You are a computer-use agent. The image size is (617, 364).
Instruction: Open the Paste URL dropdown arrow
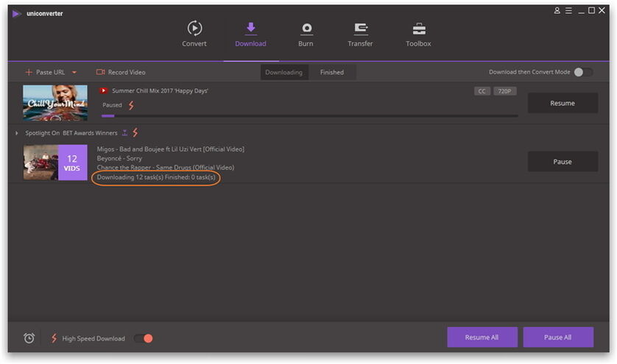74,72
